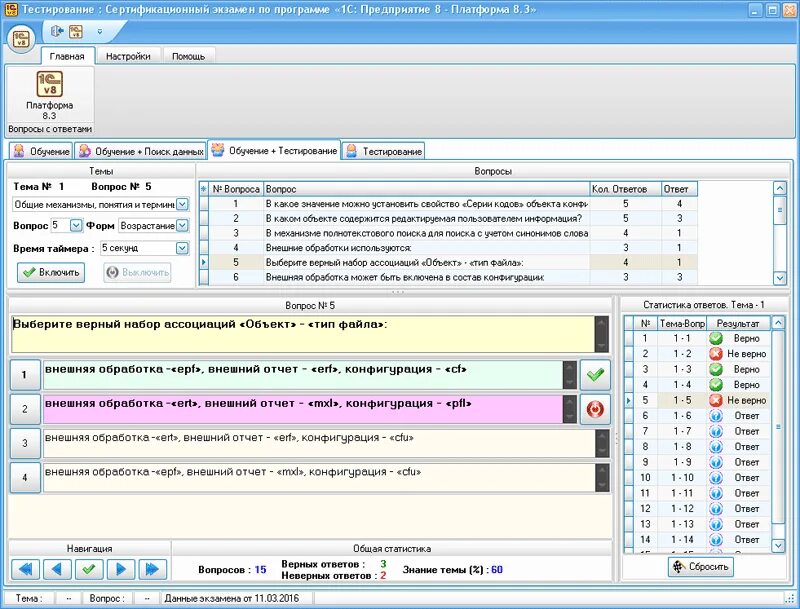The image size is (800, 609).
Task: Open the Помощь ribbon tab
Action: tap(188, 56)
